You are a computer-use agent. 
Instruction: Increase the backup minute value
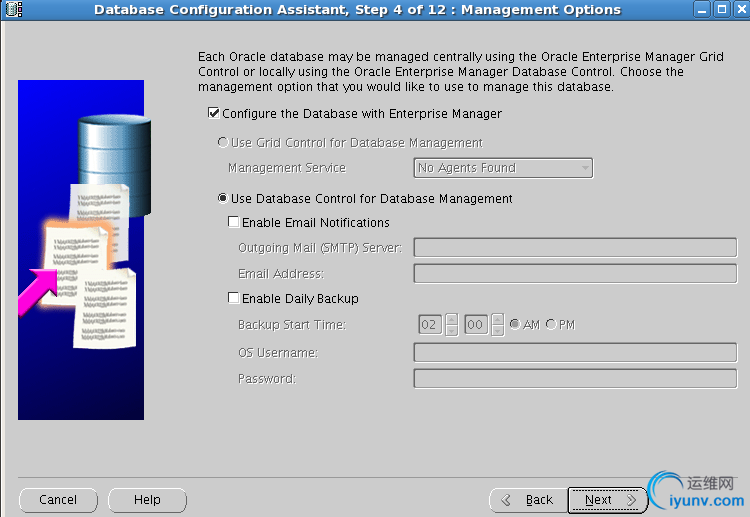coord(497,319)
